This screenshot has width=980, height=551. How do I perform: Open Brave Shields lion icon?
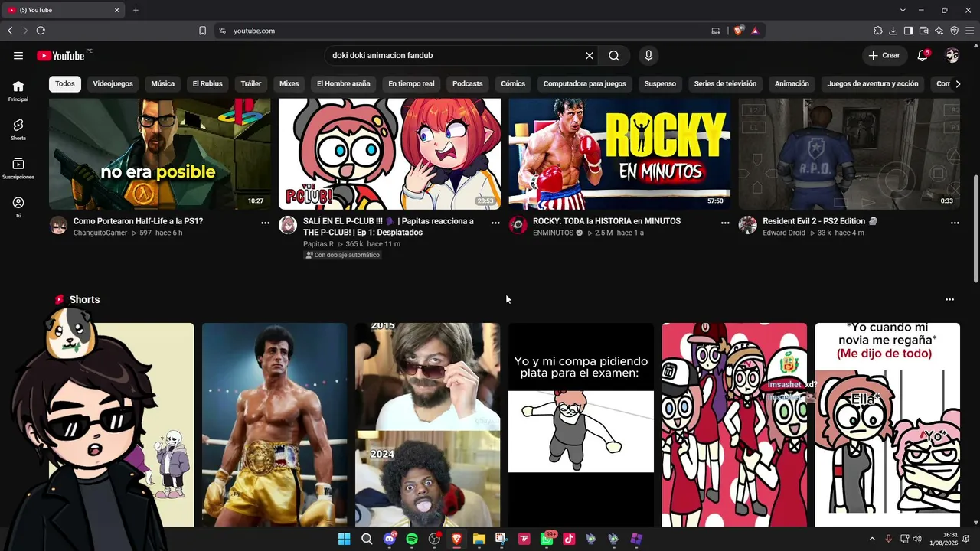tap(738, 31)
